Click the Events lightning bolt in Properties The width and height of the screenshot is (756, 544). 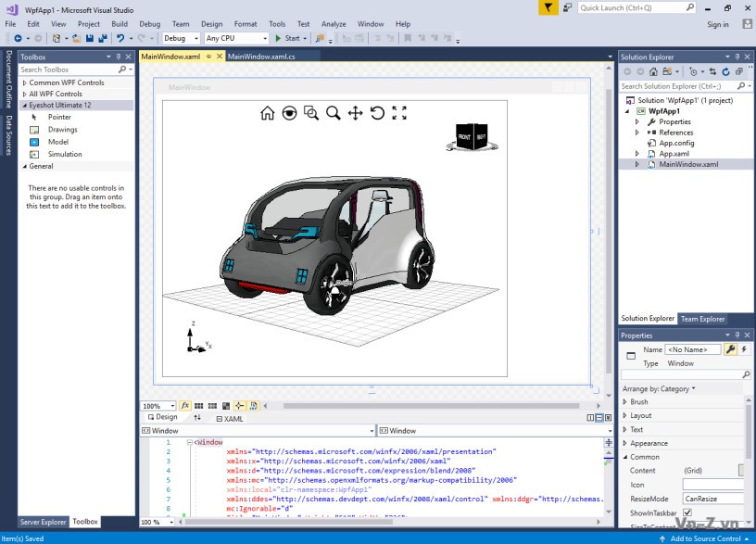coord(745,349)
